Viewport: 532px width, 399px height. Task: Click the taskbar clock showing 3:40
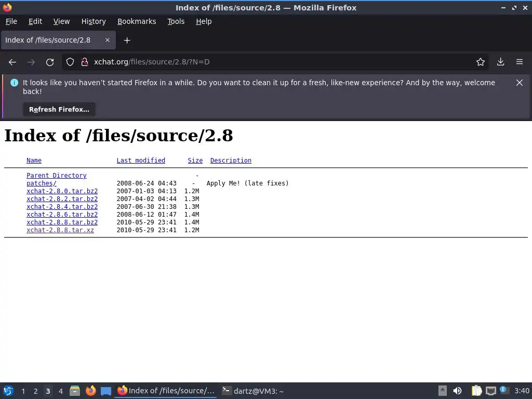522,391
